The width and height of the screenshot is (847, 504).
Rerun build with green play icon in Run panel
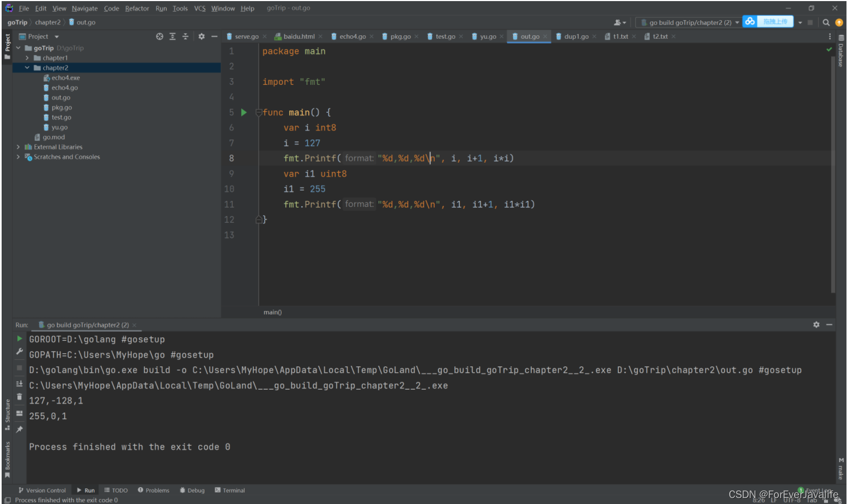coord(20,339)
